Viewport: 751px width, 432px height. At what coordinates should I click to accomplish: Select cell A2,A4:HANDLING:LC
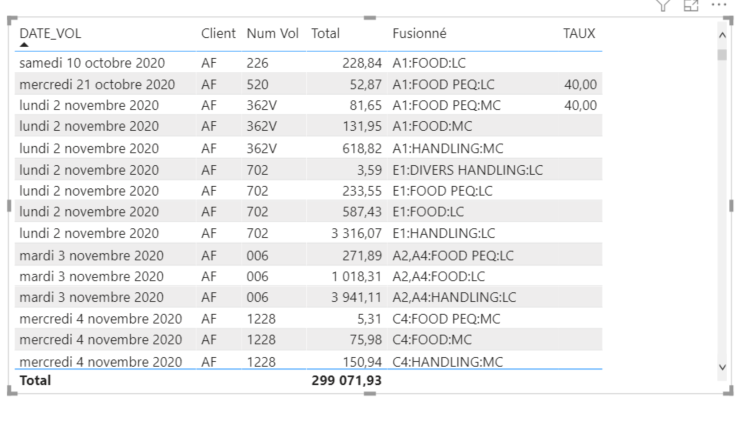point(455,297)
